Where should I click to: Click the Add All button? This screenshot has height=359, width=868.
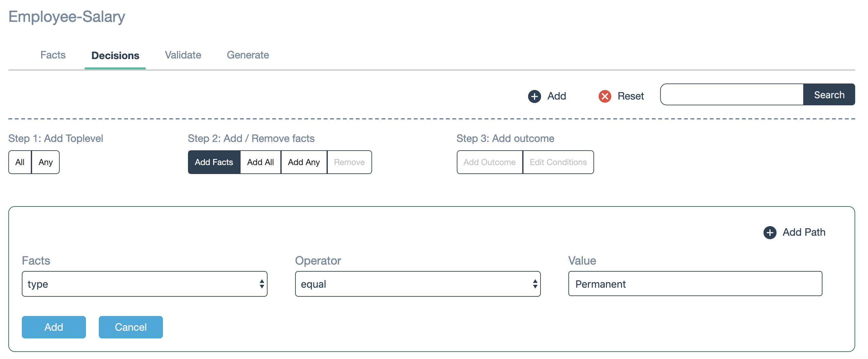point(260,162)
